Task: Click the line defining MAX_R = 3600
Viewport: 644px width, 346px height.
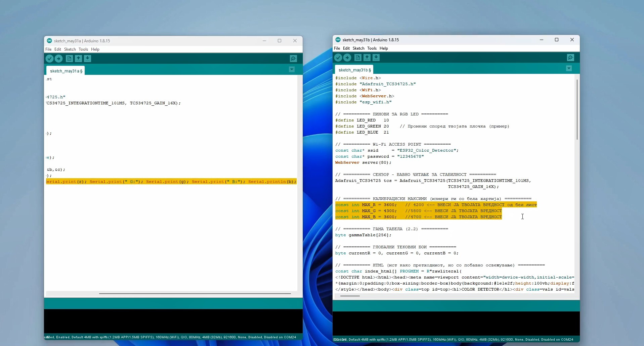Action: point(436,205)
